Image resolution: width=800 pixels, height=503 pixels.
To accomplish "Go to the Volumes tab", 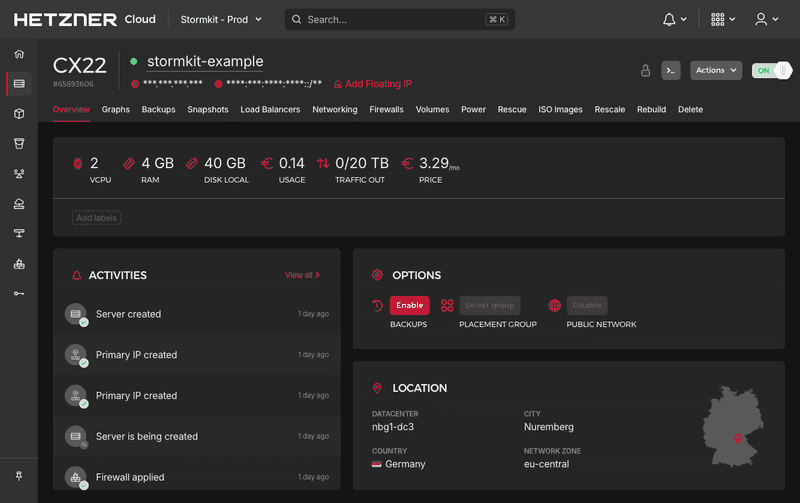I will coord(432,110).
